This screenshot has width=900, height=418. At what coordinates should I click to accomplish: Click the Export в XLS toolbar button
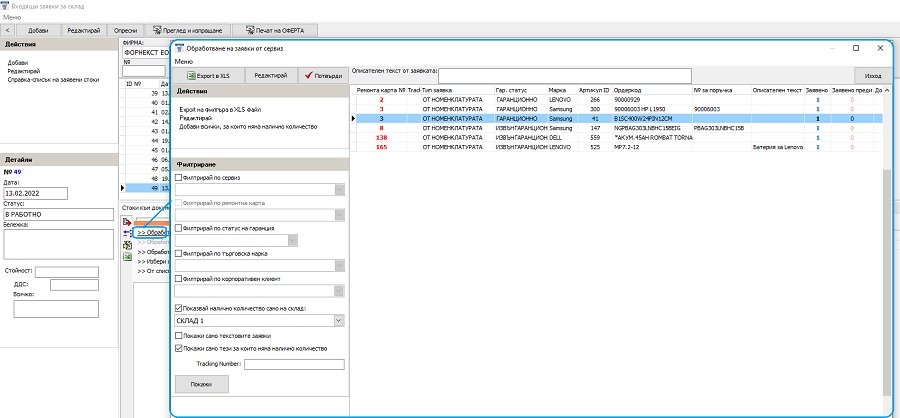tap(206, 75)
